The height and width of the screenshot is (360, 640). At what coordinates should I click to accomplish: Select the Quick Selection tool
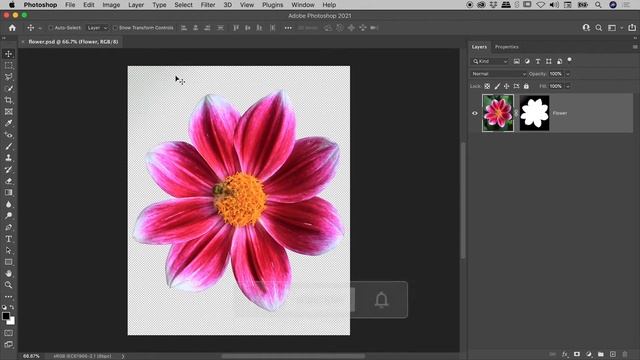coord(9,89)
